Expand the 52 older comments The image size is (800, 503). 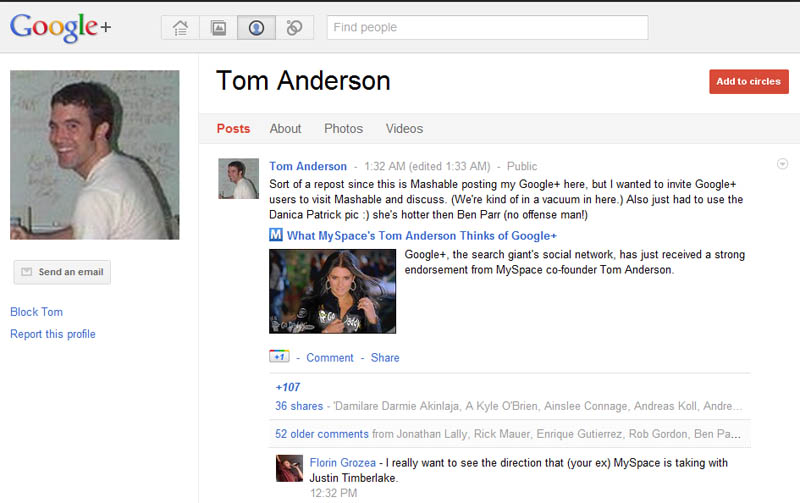tap(321, 434)
